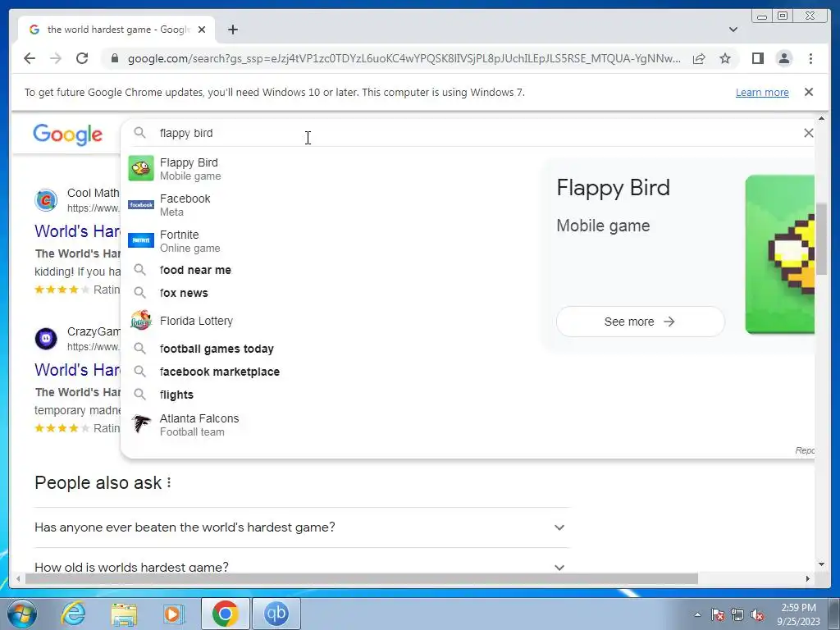Close the 'the world hardest game' tab
The image size is (840, 630).
202,30
